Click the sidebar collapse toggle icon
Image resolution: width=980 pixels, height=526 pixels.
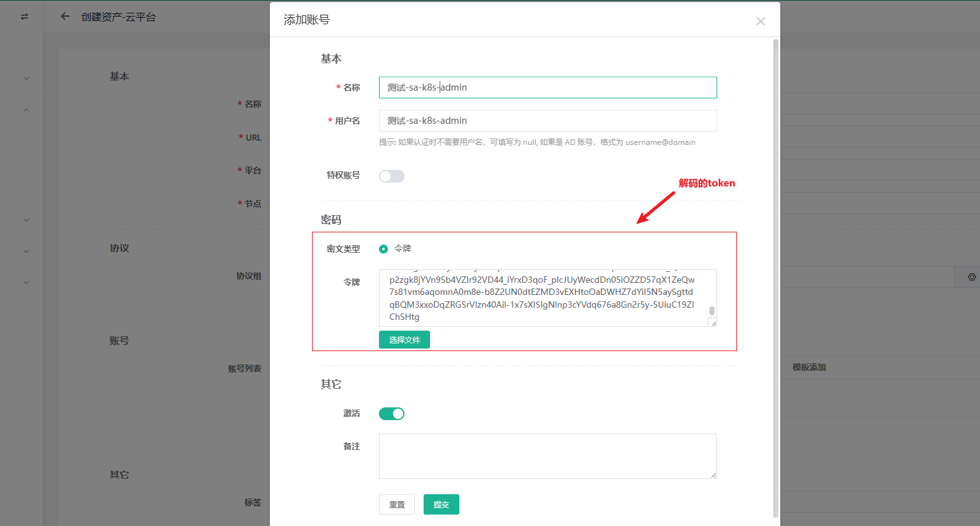point(24,17)
